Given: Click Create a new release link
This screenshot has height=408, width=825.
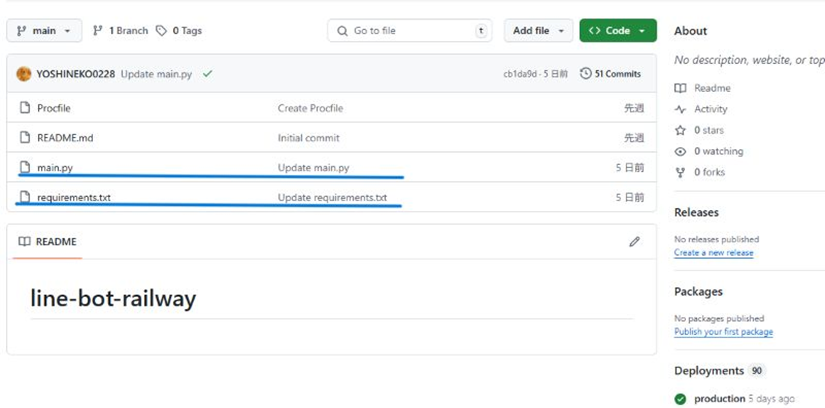Looking at the screenshot, I should click(713, 253).
